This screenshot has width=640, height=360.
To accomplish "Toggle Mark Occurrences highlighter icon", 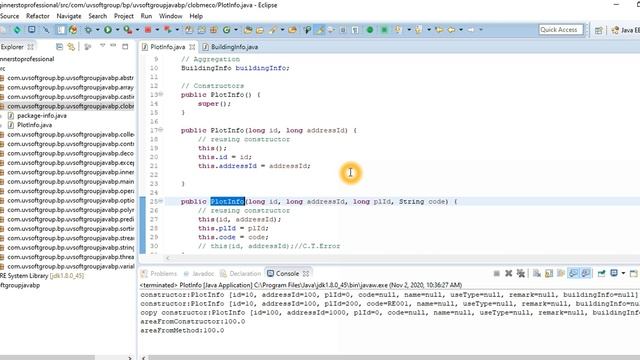I will (321, 29).
